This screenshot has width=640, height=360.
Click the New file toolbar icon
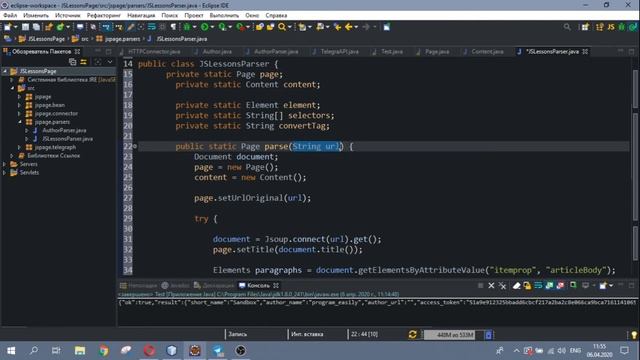(7, 27)
